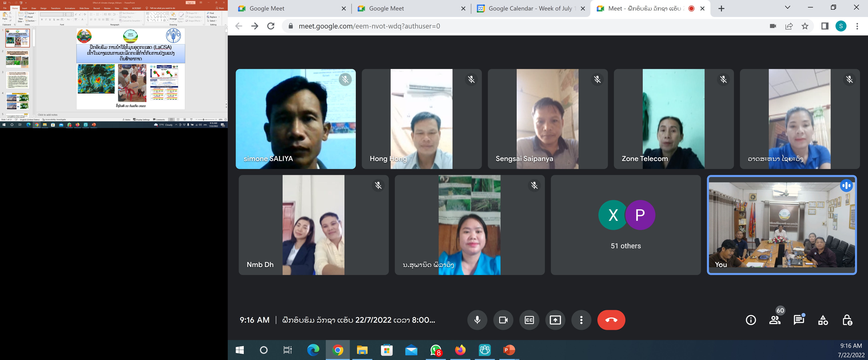The height and width of the screenshot is (360, 868).
Task: Click the camera indicator in address bar
Action: (x=773, y=26)
